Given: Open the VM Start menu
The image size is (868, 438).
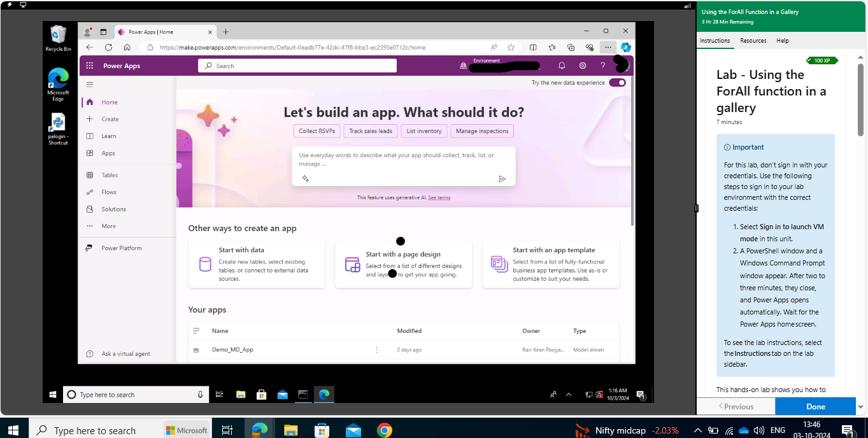Looking at the screenshot, I should (x=53, y=395).
